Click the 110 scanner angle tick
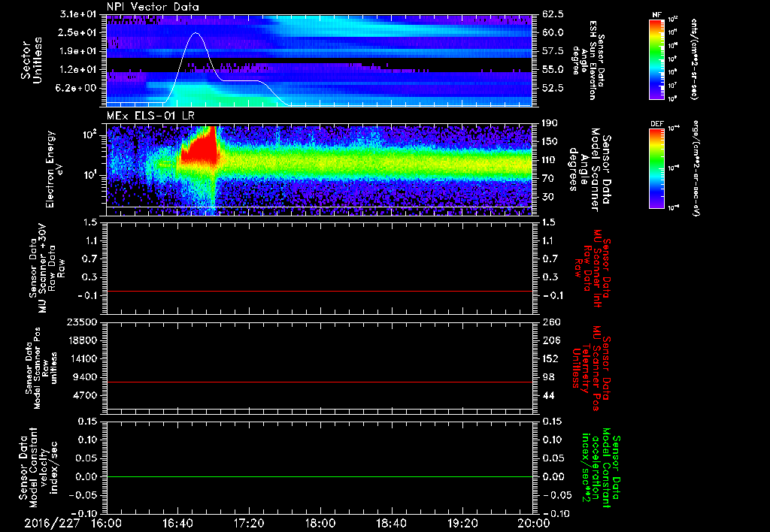 click(x=550, y=160)
